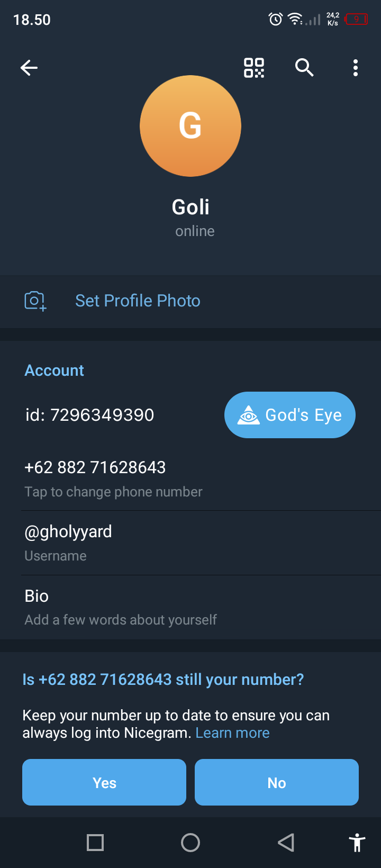
Task: Tap the search magnifier icon
Action: pos(304,68)
